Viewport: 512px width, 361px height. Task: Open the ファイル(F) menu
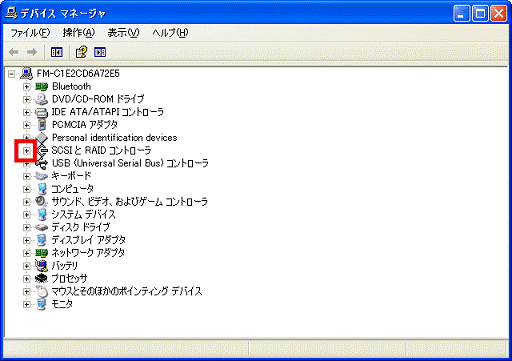click(30, 33)
